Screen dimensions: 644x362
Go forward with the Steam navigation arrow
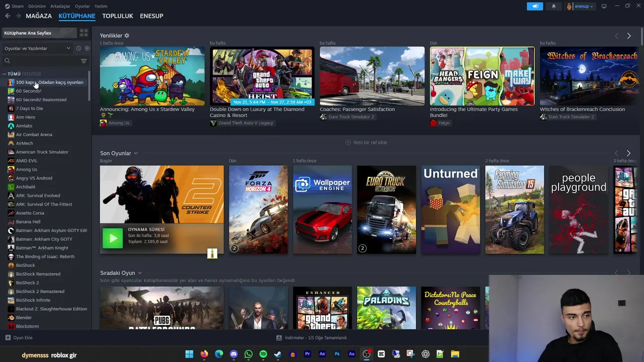18,16
